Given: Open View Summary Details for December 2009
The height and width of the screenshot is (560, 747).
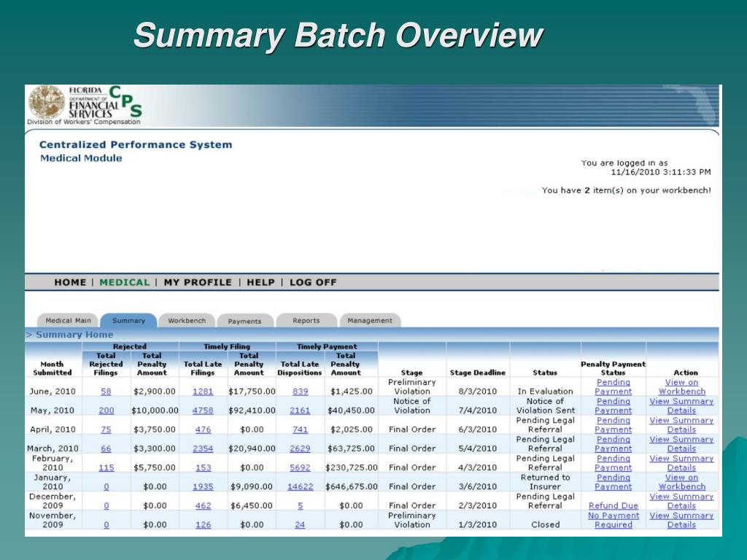Looking at the screenshot, I should click(x=682, y=501).
